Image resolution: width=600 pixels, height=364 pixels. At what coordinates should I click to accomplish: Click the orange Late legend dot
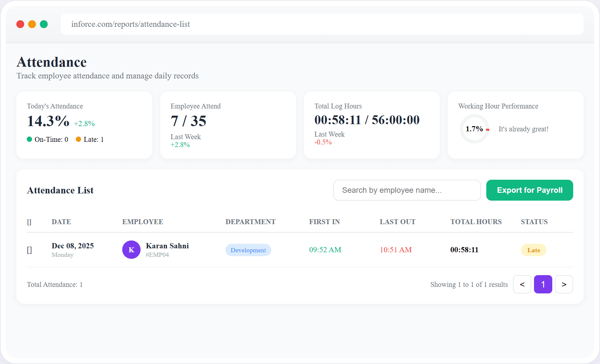click(x=78, y=139)
